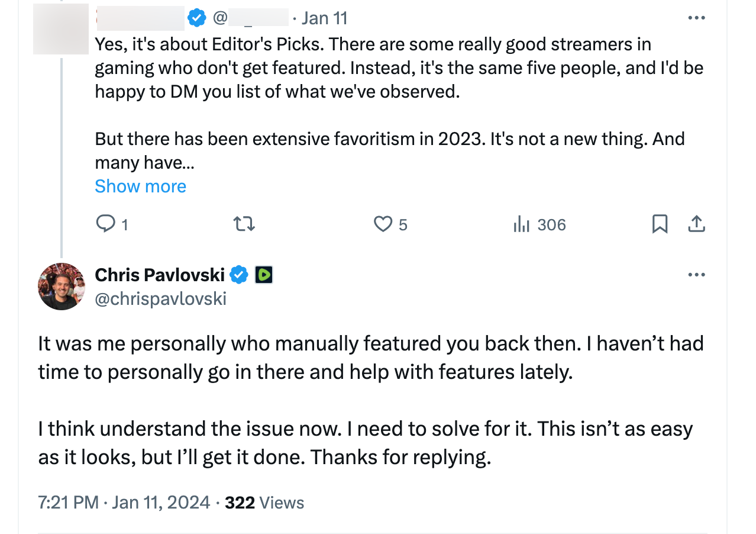Click Chris Pavlovski's blue verified badge
The image size is (756, 534).
pos(238,275)
